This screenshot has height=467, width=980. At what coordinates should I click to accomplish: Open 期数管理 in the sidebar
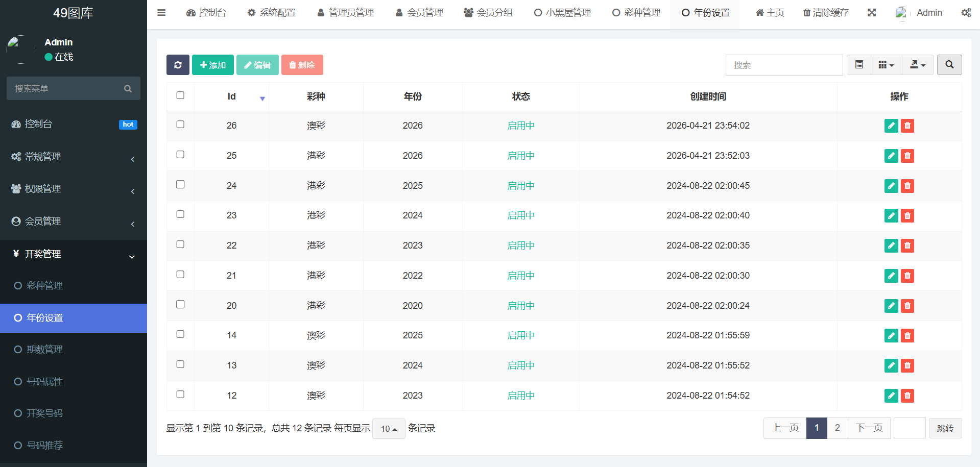(x=45, y=350)
